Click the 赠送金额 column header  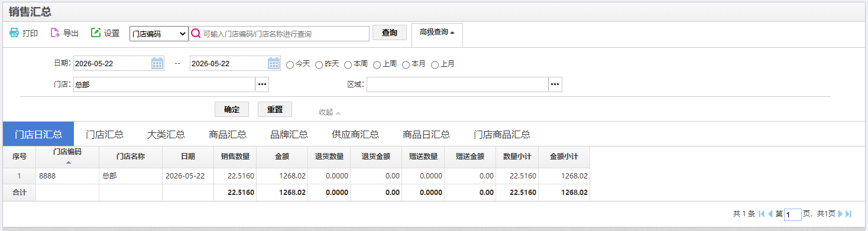click(470, 157)
